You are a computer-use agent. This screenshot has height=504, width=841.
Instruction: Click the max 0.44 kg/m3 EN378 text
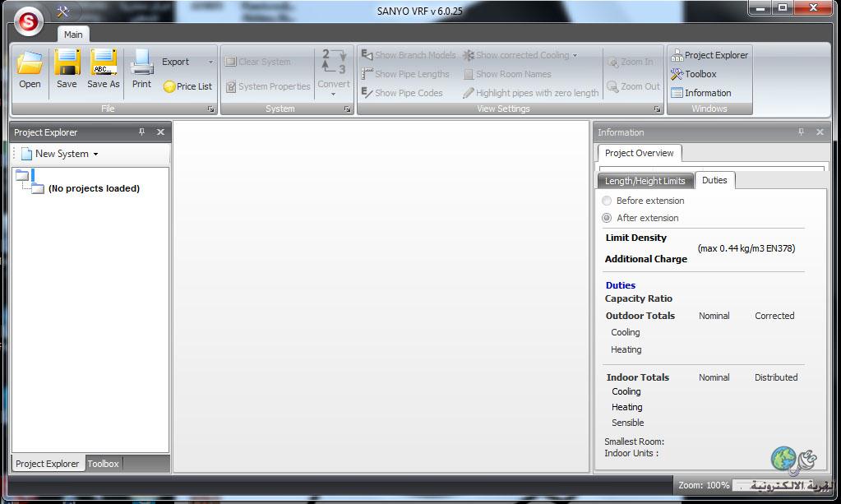coord(746,248)
